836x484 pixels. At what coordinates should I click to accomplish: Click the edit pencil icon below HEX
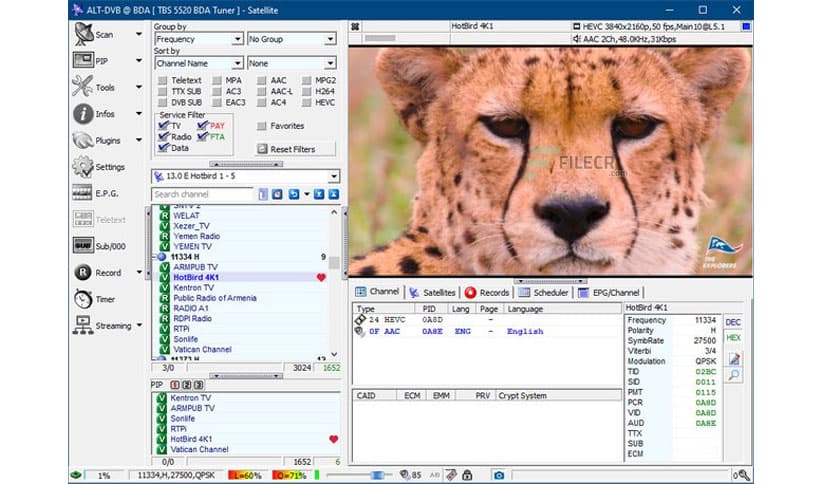[734, 359]
